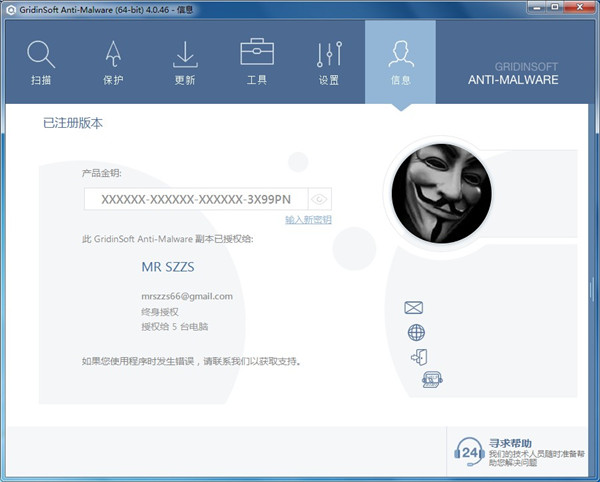Click the 24 headset help icon
Screen dimensions: 600x482
point(469,452)
